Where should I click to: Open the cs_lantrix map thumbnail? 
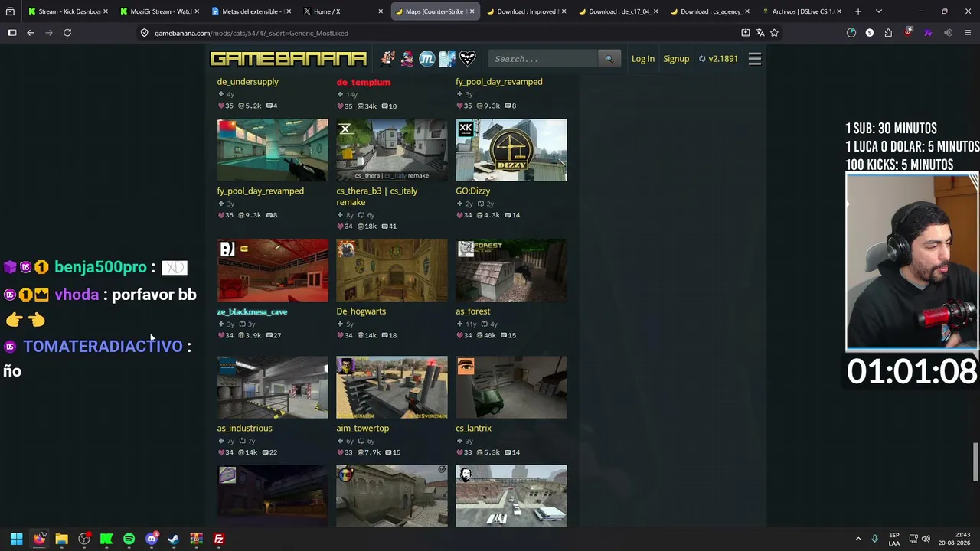(x=511, y=387)
